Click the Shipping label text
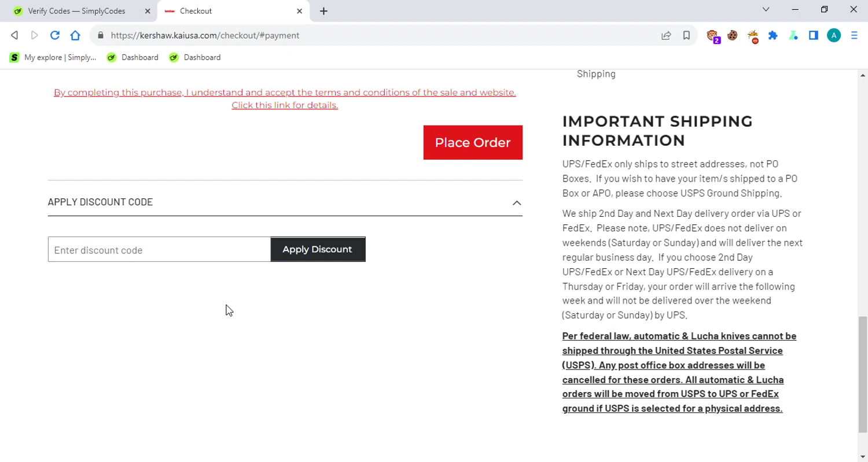The height and width of the screenshot is (462, 868). (596, 74)
